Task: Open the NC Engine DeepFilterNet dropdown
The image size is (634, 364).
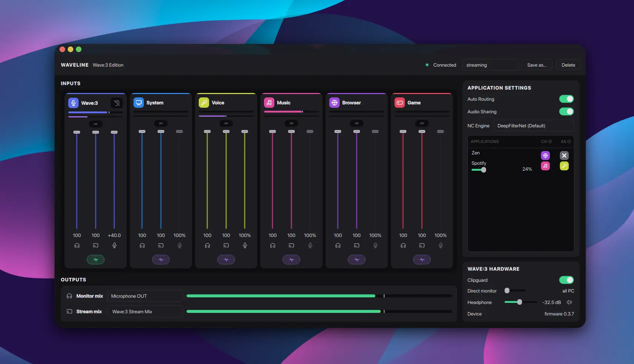Action: pyautogui.click(x=534, y=126)
